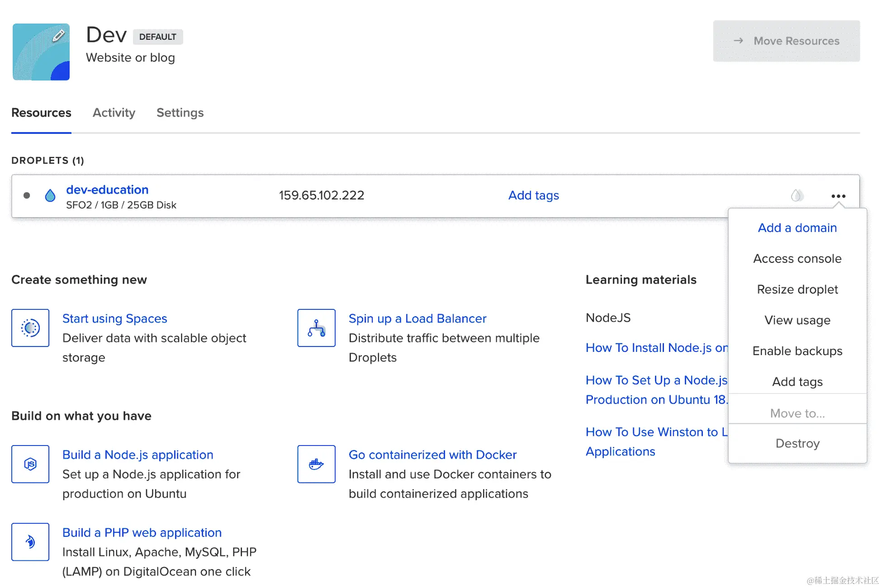
Task: Switch to the Activity tab
Action: point(114,113)
